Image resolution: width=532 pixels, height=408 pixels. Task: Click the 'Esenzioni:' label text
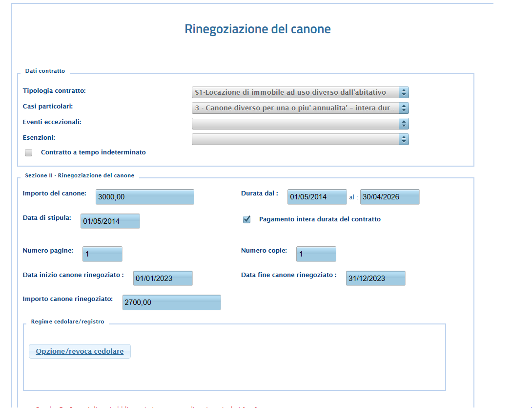tap(39, 138)
